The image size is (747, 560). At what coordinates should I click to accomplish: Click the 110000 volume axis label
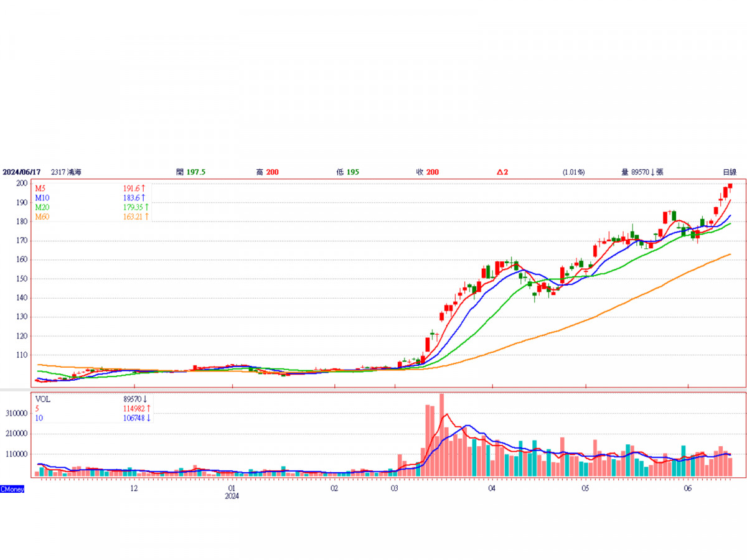[x=16, y=454]
